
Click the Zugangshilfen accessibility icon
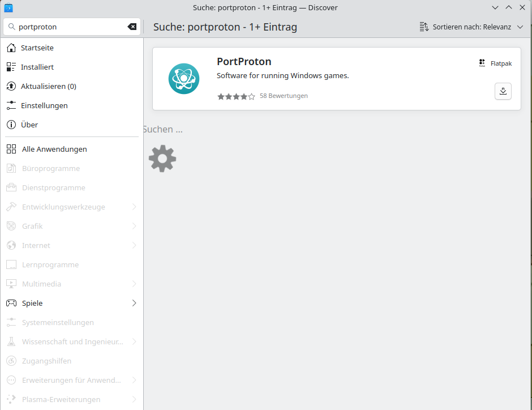point(11,361)
